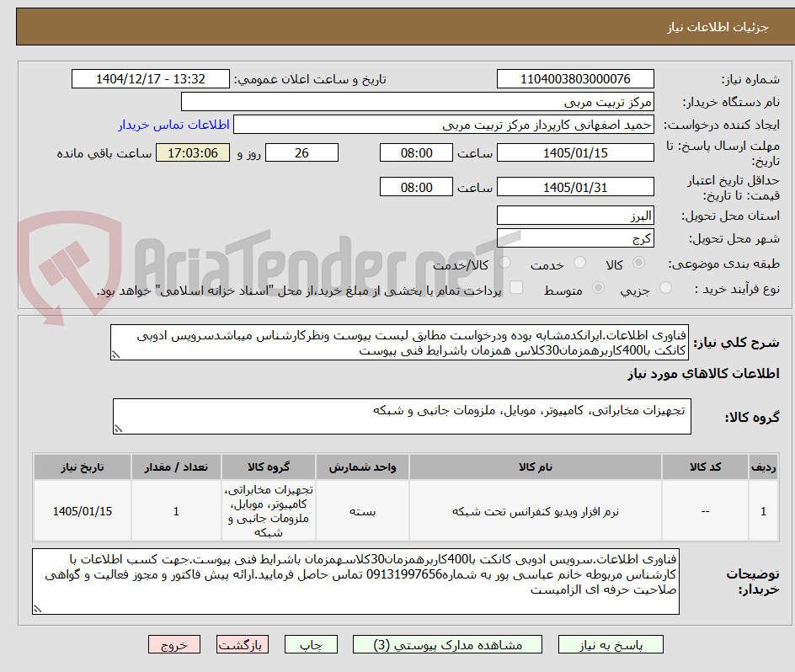Click response deadline date field 1405/01/15
Image resolution: width=795 pixels, height=672 pixels.
575,152
